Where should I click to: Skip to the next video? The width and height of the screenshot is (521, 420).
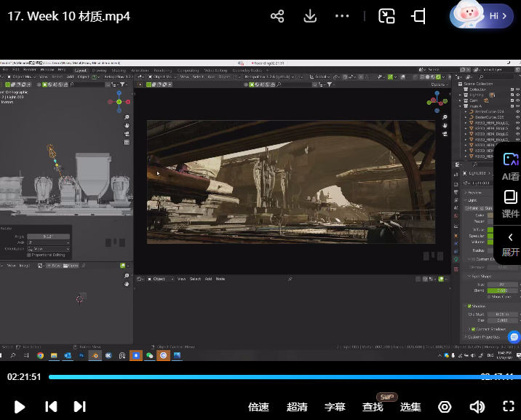click(x=80, y=407)
